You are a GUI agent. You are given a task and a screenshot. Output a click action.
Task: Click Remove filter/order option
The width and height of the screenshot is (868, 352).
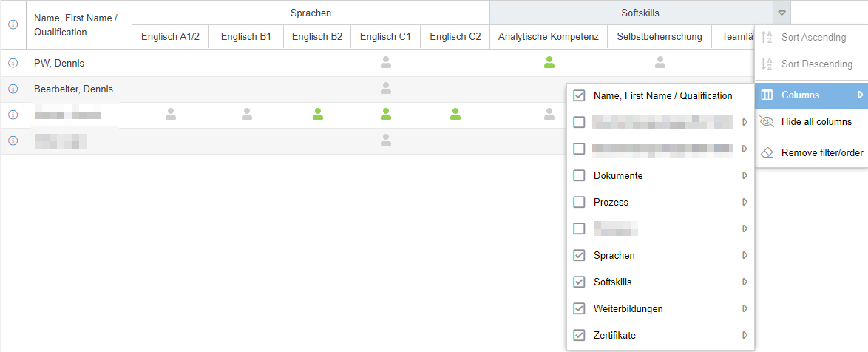pyautogui.click(x=821, y=152)
